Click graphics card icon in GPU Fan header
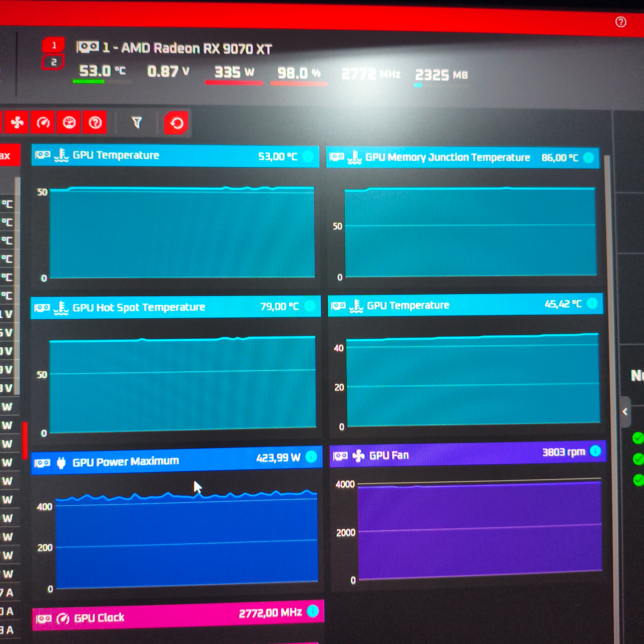Image resolution: width=644 pixels, height=644 pixels. [x=340, y=456]
